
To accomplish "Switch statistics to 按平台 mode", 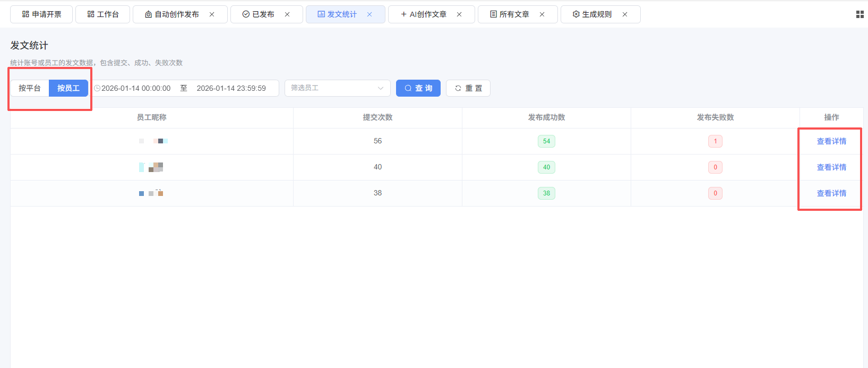I will (30, 88).
